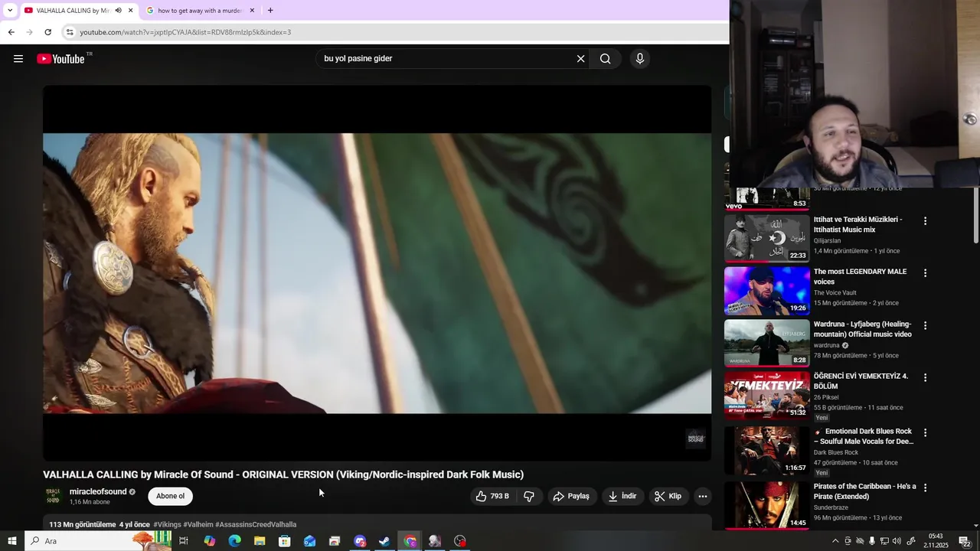Screen dimensions: 980x551
Task: Switch to VALHALLA CALLING browser tab
Action: pyautogui.click(x=79, y=11)
